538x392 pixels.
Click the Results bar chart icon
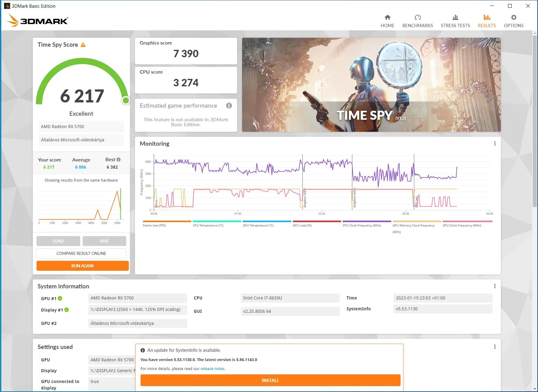487,17
